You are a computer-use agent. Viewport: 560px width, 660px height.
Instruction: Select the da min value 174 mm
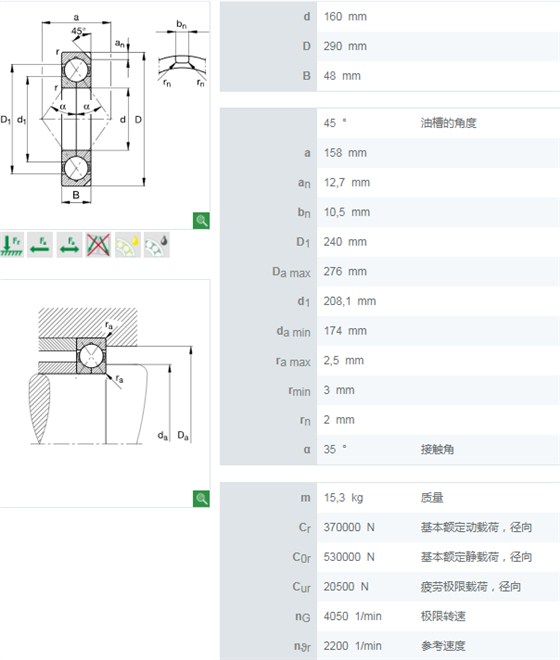(345, 331)
